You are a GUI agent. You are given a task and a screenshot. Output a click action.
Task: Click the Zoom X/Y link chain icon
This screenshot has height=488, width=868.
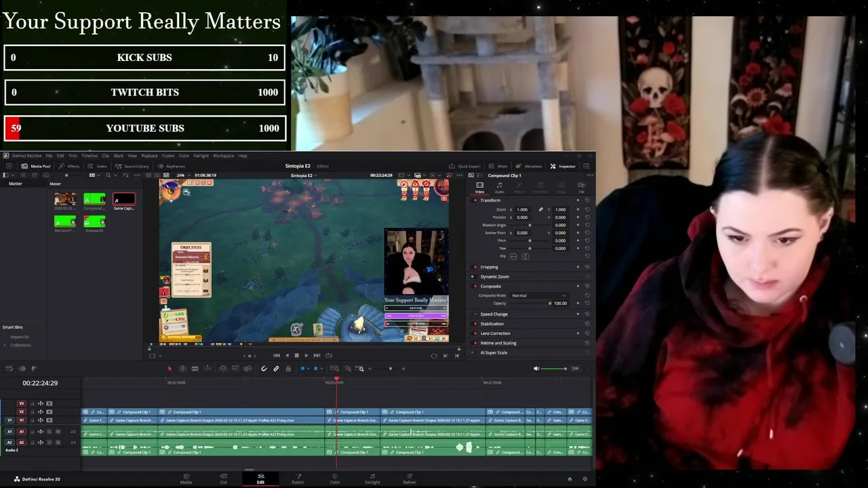tap(541, 209)
